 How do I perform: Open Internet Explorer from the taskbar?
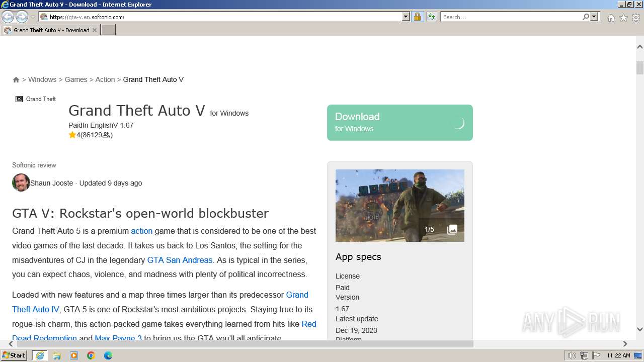click(x=40, y=355)
